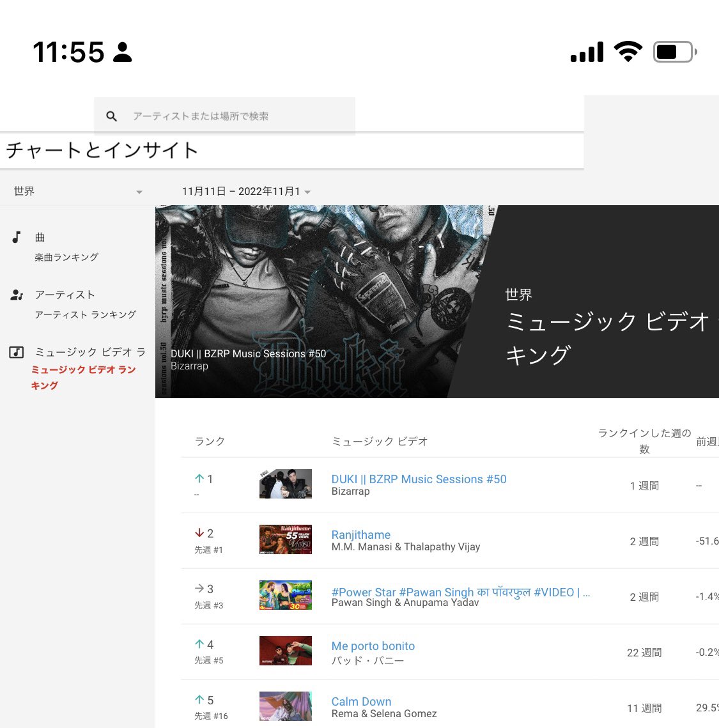This screenshot has height=728, width=719.
Task: Open the 世界 region dropdown
Action: click(78, 191)
